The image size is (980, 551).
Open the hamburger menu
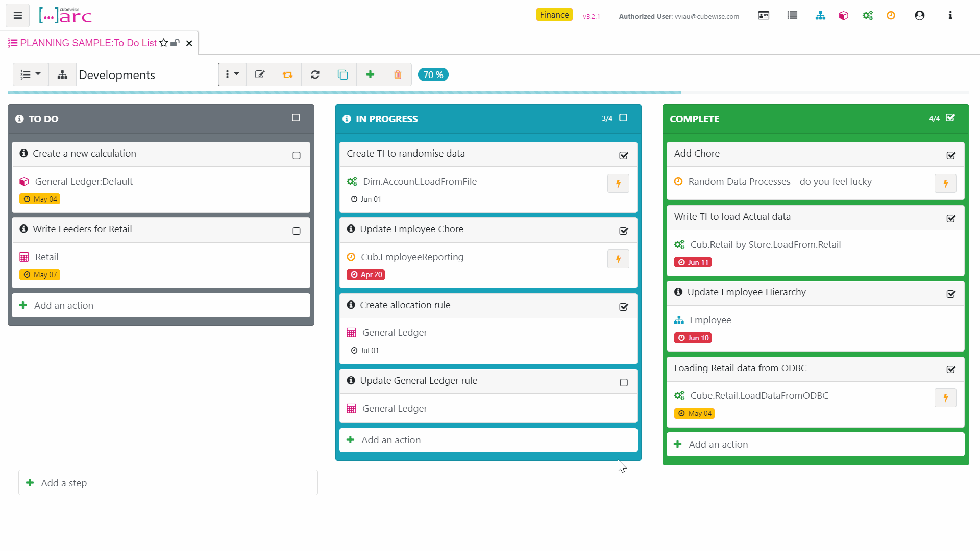(x=17, y=15)
